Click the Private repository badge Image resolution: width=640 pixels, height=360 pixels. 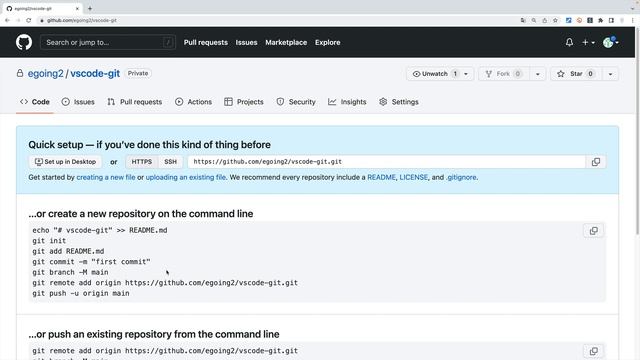(138, 73)
